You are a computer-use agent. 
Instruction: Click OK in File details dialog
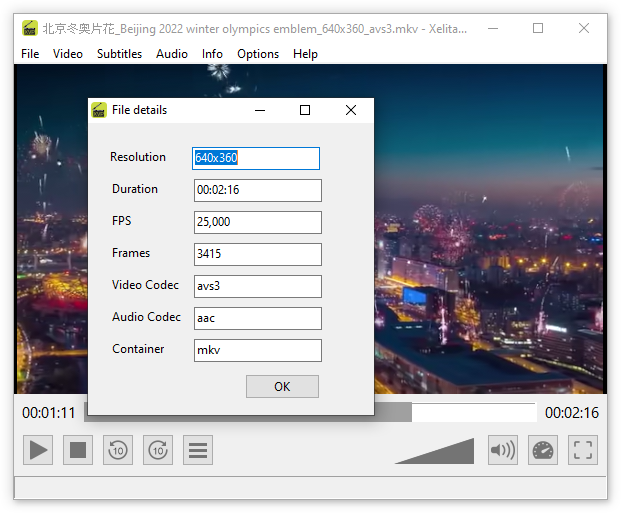click(x=282, y=387)
